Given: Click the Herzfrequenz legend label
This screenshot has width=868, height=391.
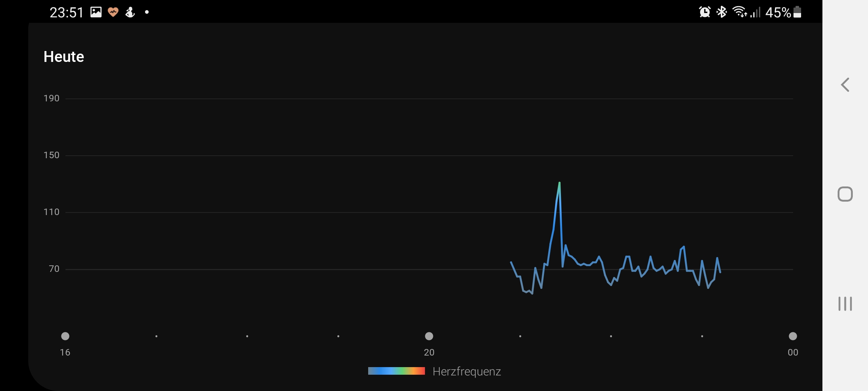Looking at the screenshot, I should 467,371.
